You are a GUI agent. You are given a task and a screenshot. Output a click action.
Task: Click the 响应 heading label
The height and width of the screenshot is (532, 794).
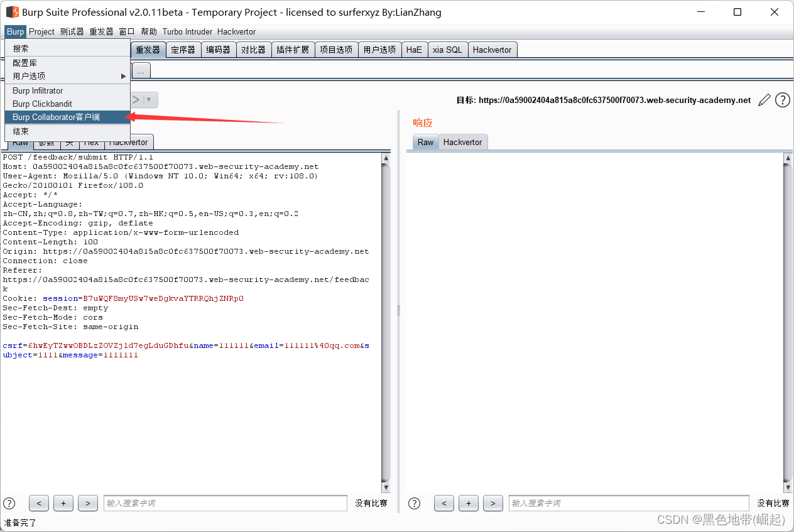(423, 122)
